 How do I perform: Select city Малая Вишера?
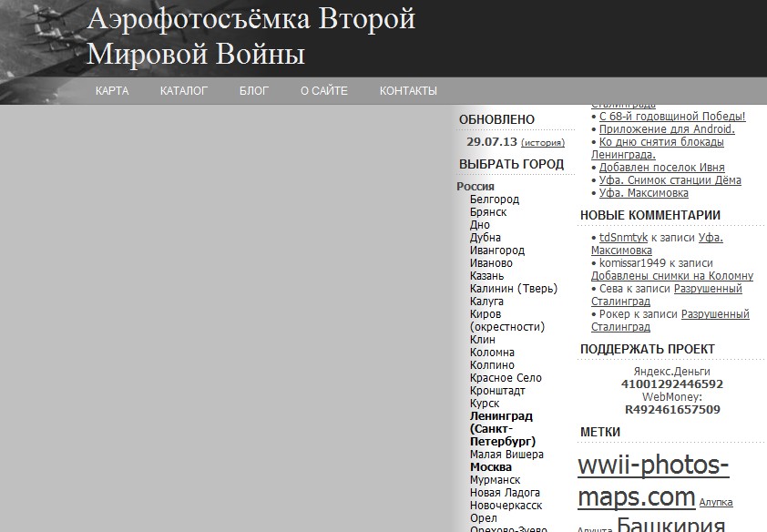pyautogui.click(x=506, y=455)
